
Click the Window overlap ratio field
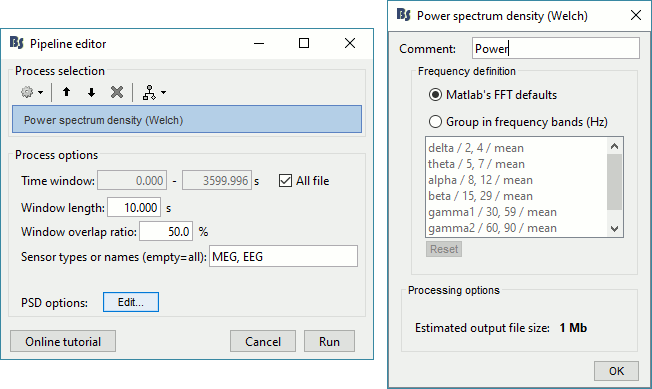(x=166, y=231)
